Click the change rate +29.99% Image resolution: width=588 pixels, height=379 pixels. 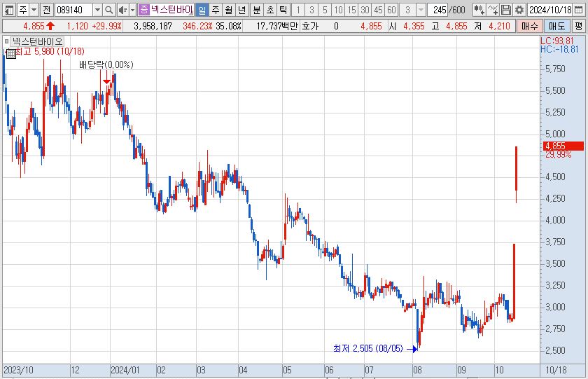(107, 26)
